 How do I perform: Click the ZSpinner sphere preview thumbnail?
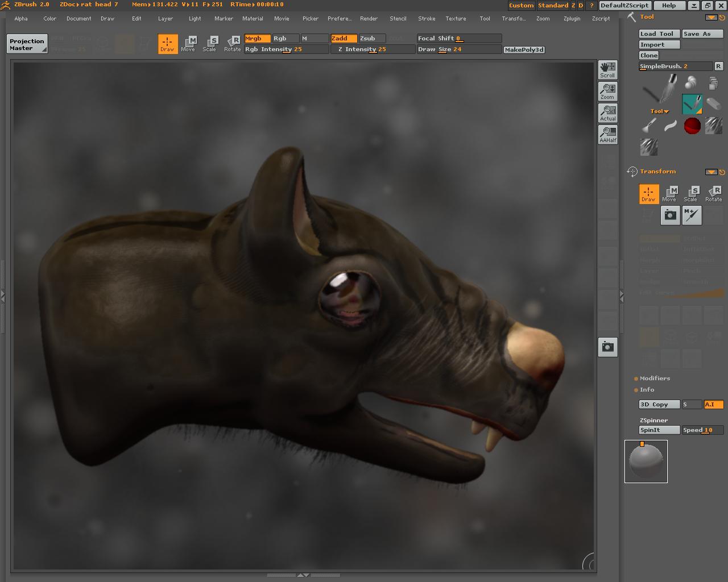tap(646, 462)
